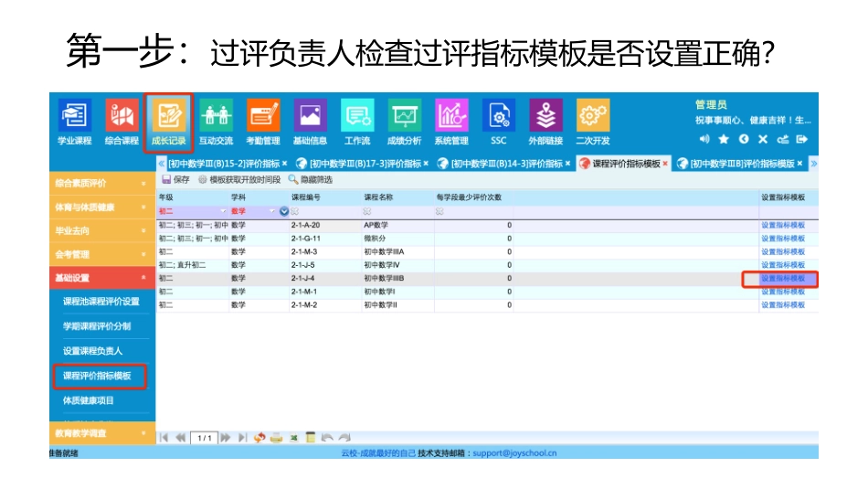Go to previous page in pager
Image resolution: width=868 pixels, height=489 pixels.
[181, 438]
